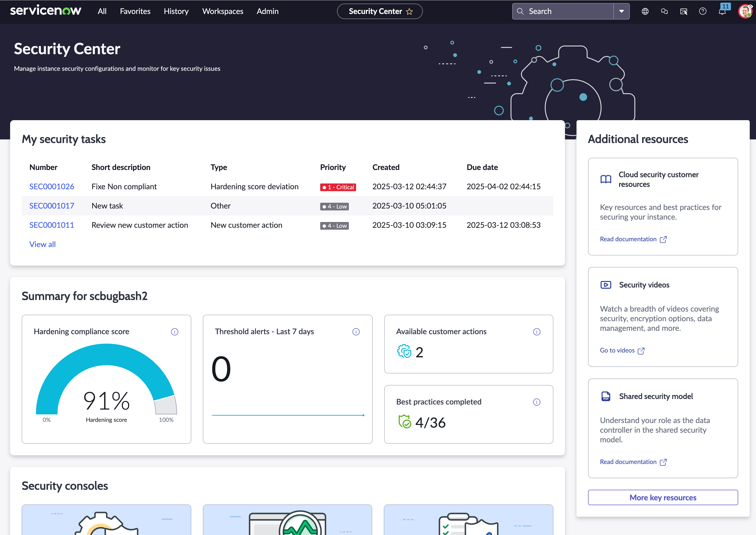The height and width of the screenshot is (535, 756).
Task: Open the accessibility preview icon
Action: coord(684,11)
